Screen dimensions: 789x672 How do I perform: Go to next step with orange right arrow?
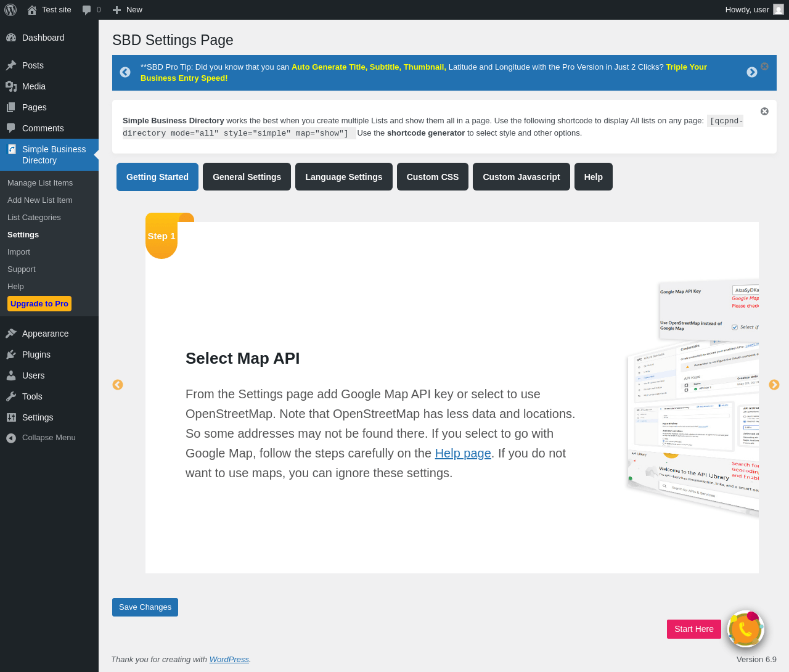774,385
